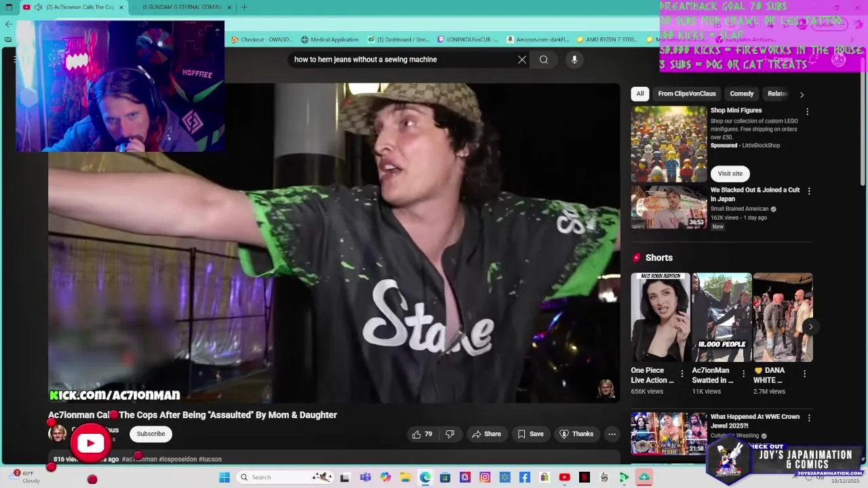Image resolution: width=868 pixels, height=488 pixels.
Task: Switch to the Ac7ionman Calls The Cops tab
Action: click(x=73, y=7)
